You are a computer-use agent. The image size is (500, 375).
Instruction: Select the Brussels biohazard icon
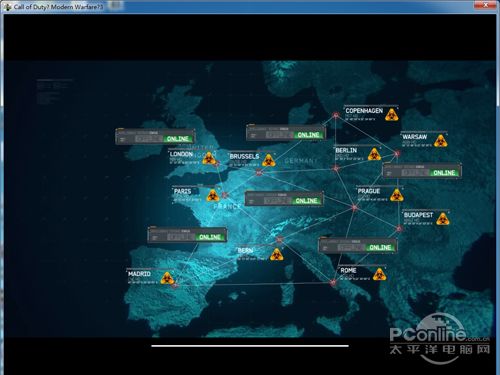[269, 160]
